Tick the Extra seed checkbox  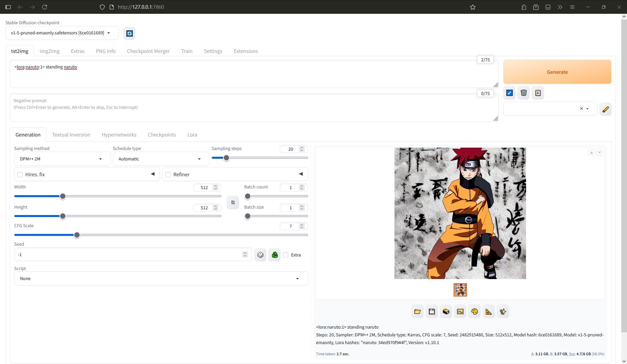tap(285, 255)
